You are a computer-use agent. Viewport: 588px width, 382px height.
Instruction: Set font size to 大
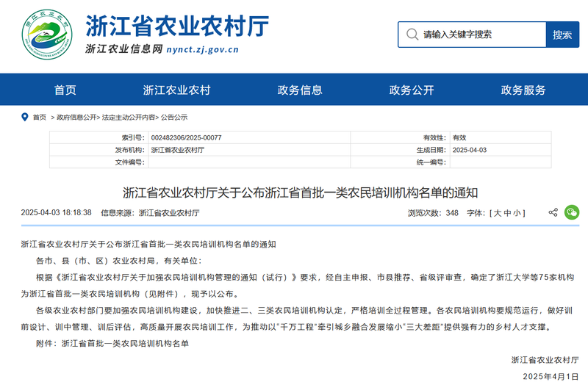498,213
